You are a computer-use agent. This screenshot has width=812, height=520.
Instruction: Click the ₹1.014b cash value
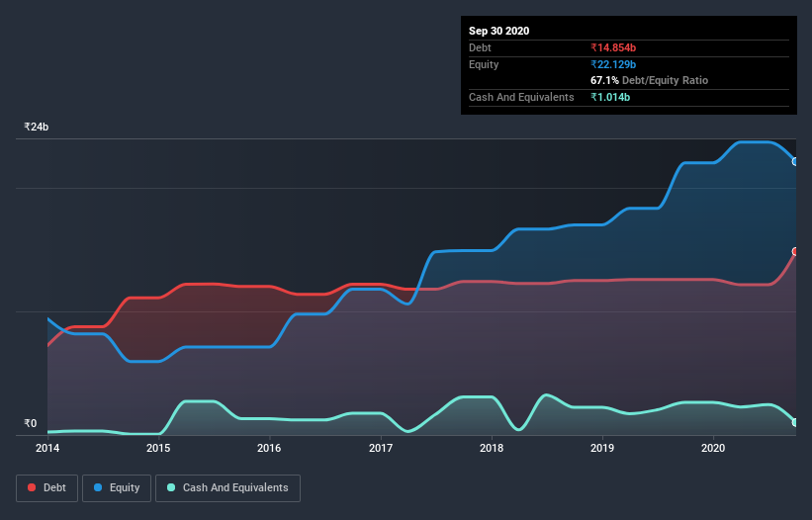[x=610, y=97]
